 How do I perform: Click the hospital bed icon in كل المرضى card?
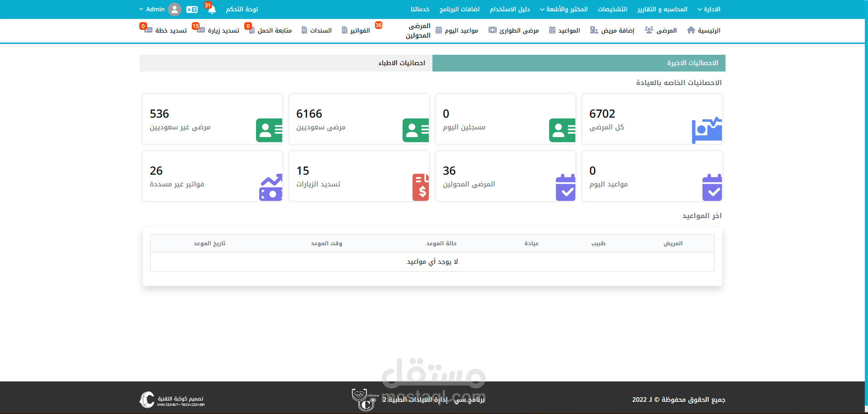(x=707, y=130)
